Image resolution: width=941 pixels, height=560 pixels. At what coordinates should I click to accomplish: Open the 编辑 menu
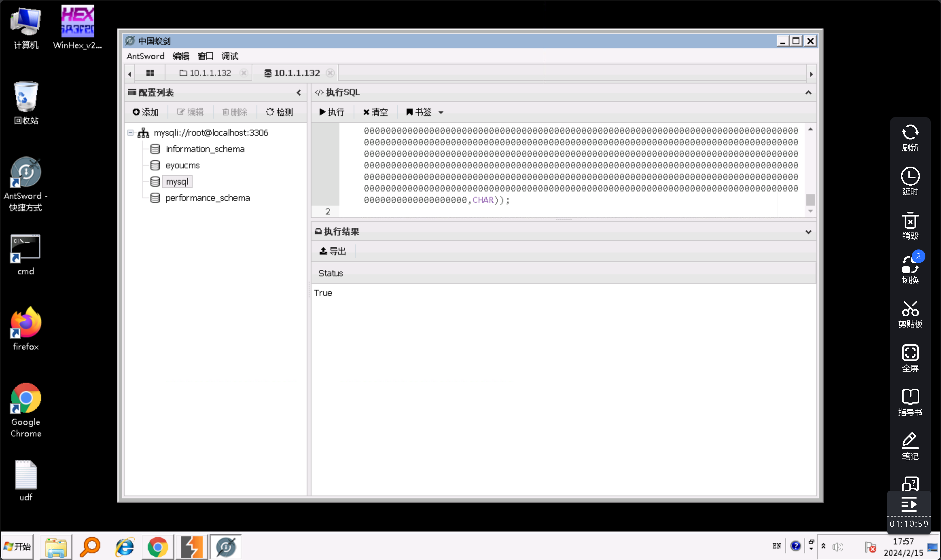point(180,56)
